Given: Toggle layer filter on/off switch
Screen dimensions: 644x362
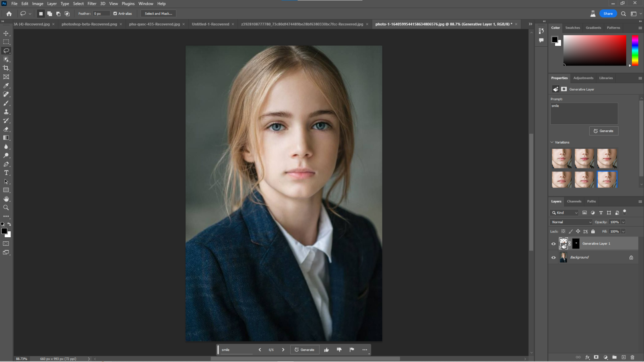Looking at the screenshot, I should pyautogui.click(x=625, y=212).
